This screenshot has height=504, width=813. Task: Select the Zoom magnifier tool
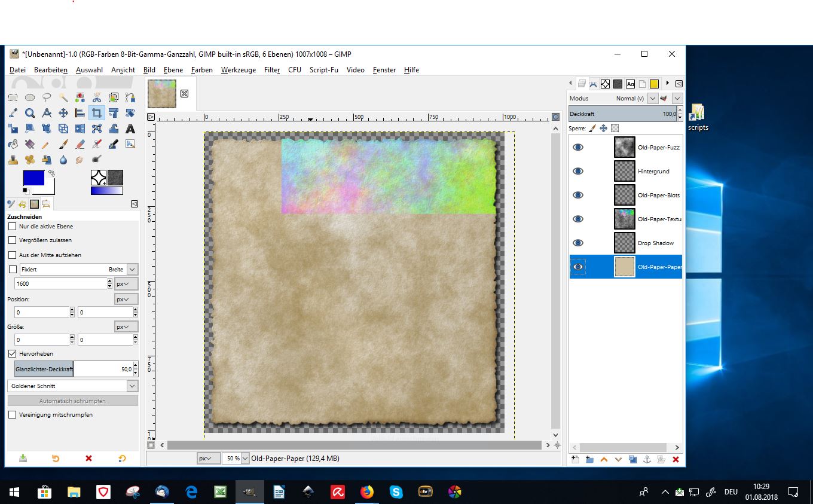(x=29, y=113)
